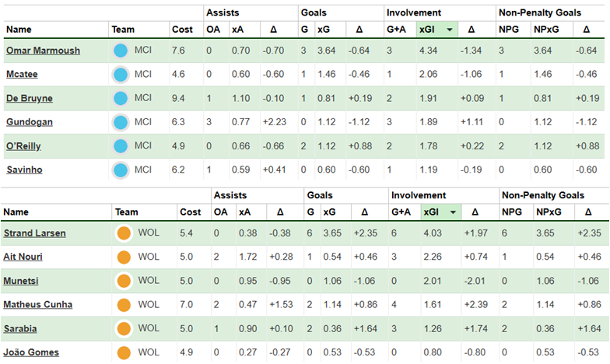Click the MCI badge in De Bruyne's row
610x364 pixels.
[120, 99]
